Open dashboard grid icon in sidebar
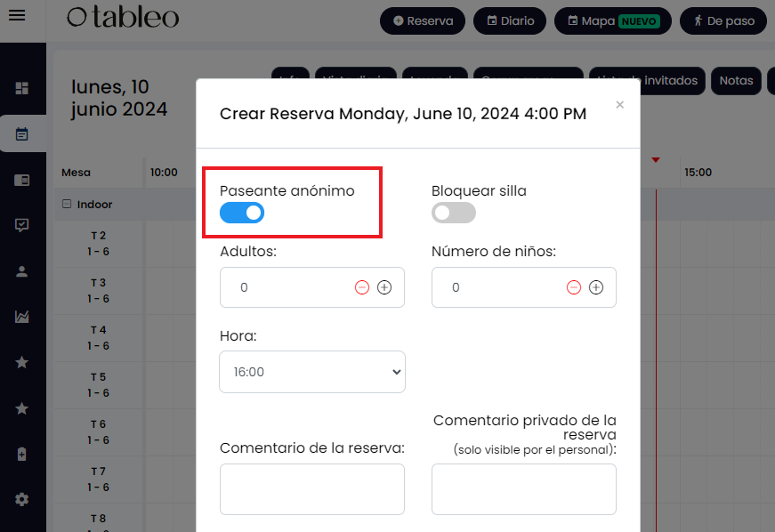The width and height of the screenshot is (775, 532). pyautogui.click(x=21, y=88)
